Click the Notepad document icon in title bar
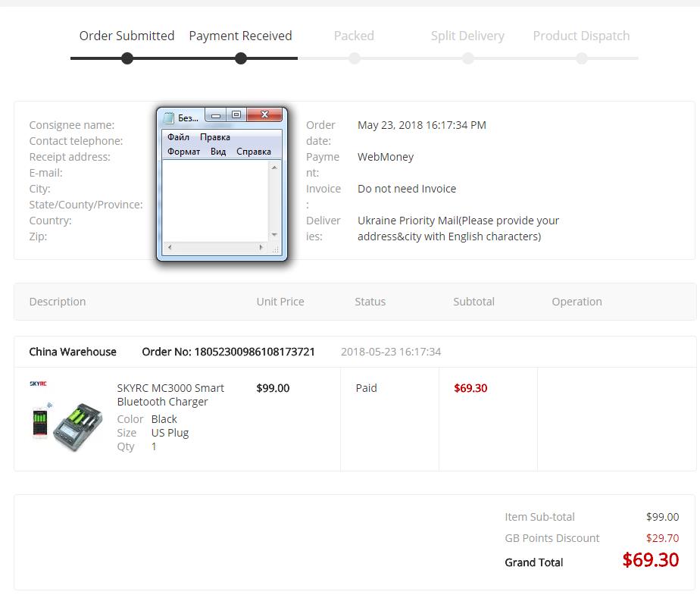Screen dimensions: 700x595 pyautogui.click(x=169, y=118)
